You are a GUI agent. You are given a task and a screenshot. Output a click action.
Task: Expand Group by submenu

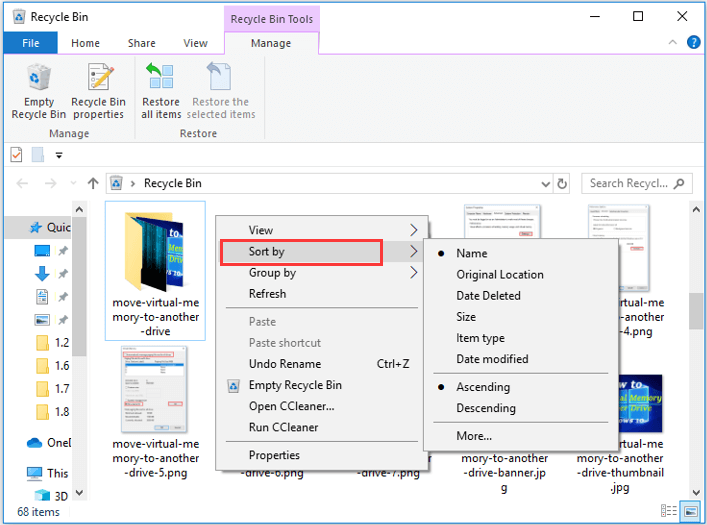322,272
